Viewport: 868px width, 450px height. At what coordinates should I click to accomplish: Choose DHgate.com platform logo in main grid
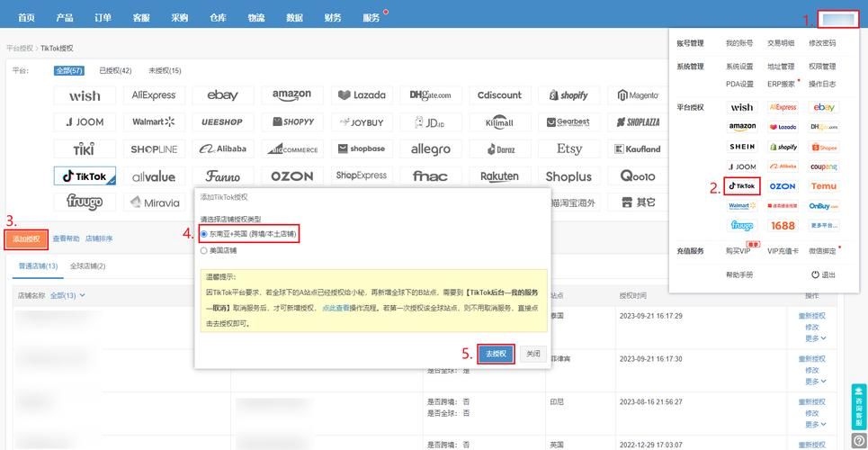tap(431, 95)
